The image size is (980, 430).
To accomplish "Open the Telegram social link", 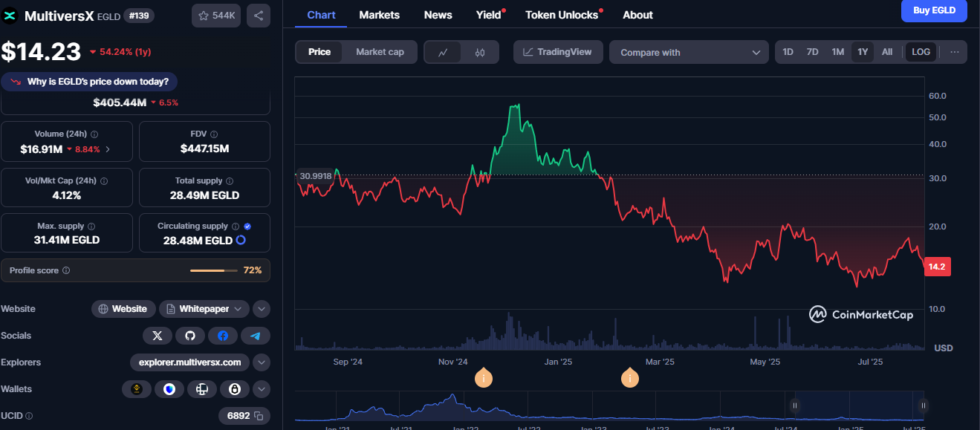I will click(x=255, y=336).
